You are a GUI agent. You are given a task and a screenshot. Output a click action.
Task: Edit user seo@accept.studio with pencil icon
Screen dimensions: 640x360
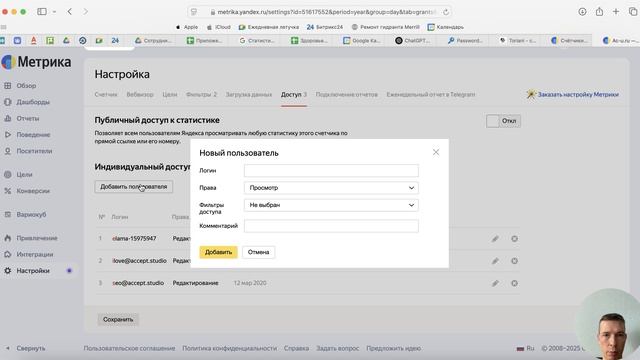click(x=495, y=283)
